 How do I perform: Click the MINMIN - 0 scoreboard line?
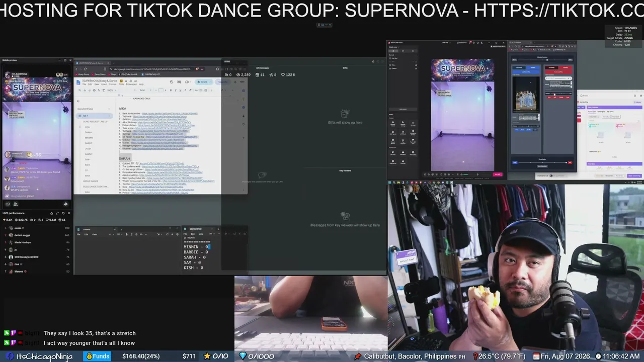pos(196,247)
